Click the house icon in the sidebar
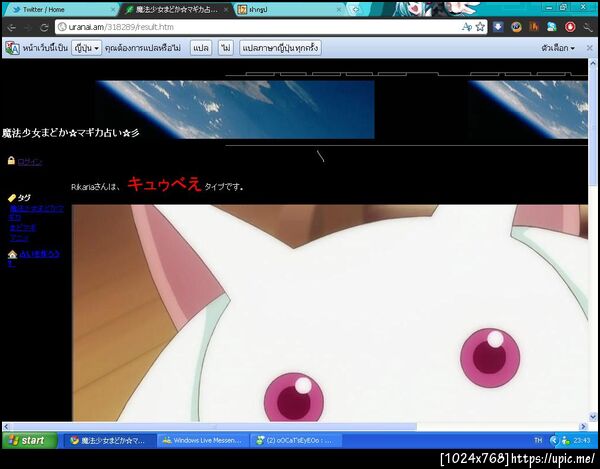The image size is (600, 469). pos(12,254)
